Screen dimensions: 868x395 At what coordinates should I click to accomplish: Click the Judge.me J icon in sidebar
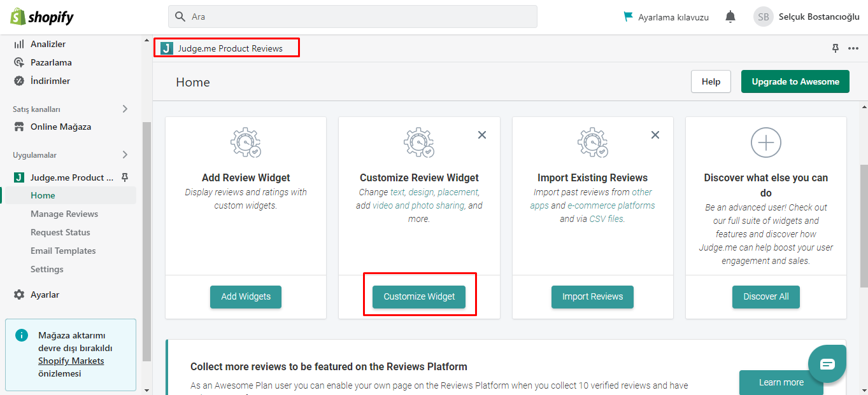coord(19,177)
